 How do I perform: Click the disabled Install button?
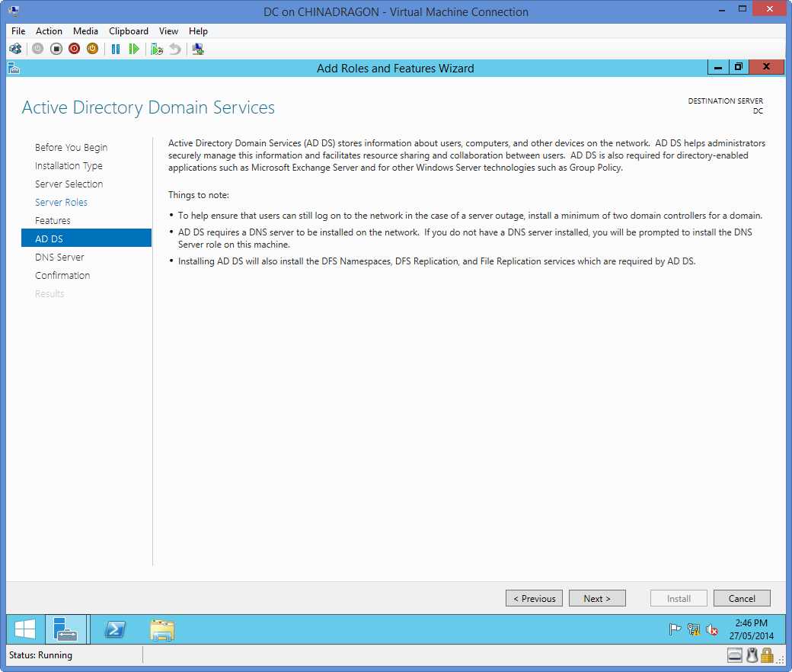pyautogui.click(x=679, y=598)
